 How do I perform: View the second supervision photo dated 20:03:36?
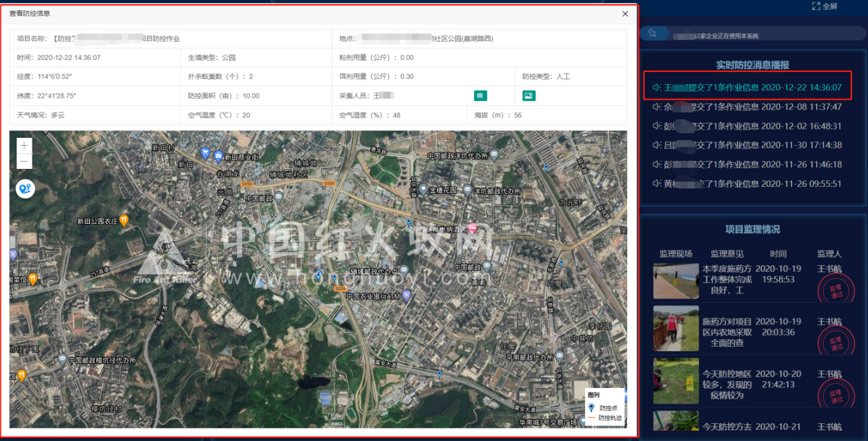click(x=676, y=328)
